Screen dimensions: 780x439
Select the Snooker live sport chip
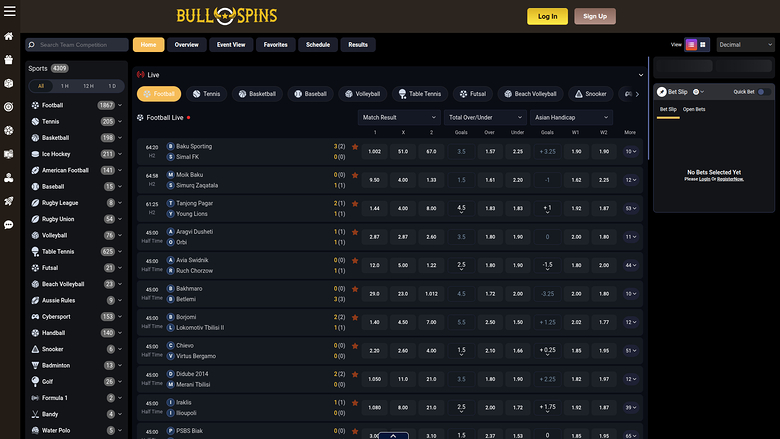[590, 94]
